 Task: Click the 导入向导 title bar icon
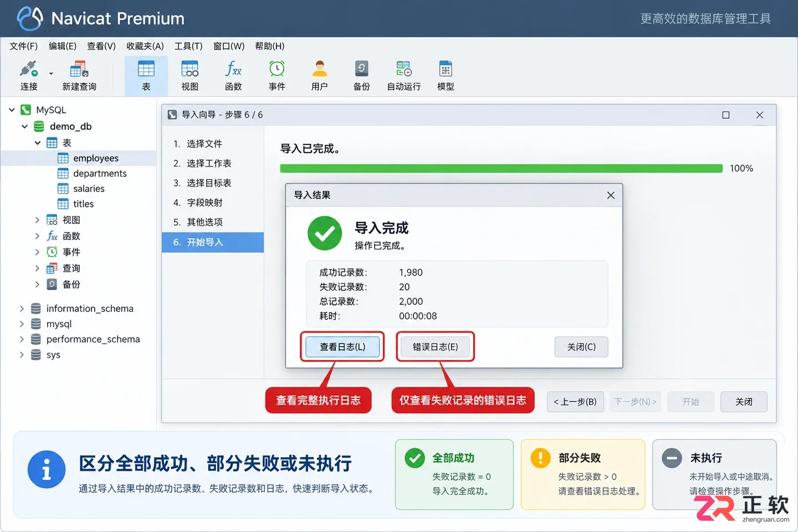coord(172,115)
